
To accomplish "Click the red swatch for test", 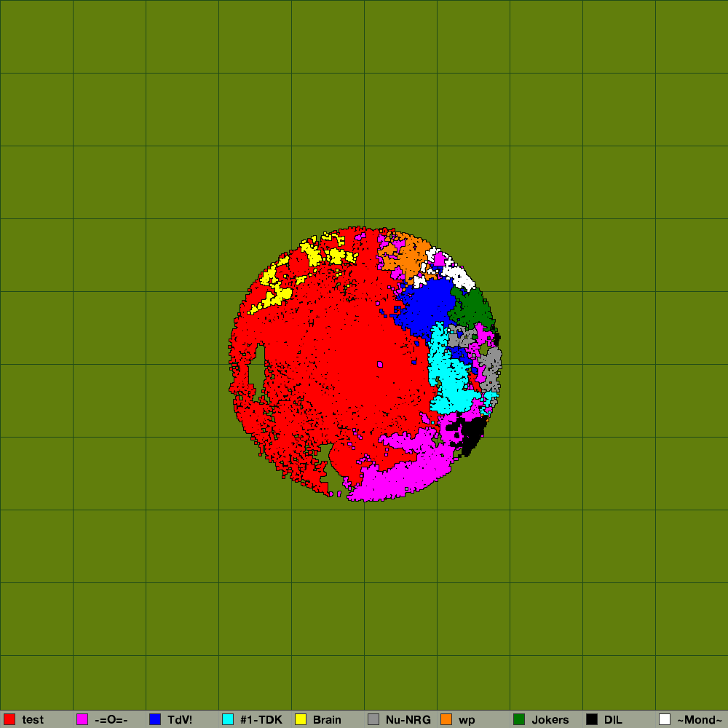I will coord(9,719).
